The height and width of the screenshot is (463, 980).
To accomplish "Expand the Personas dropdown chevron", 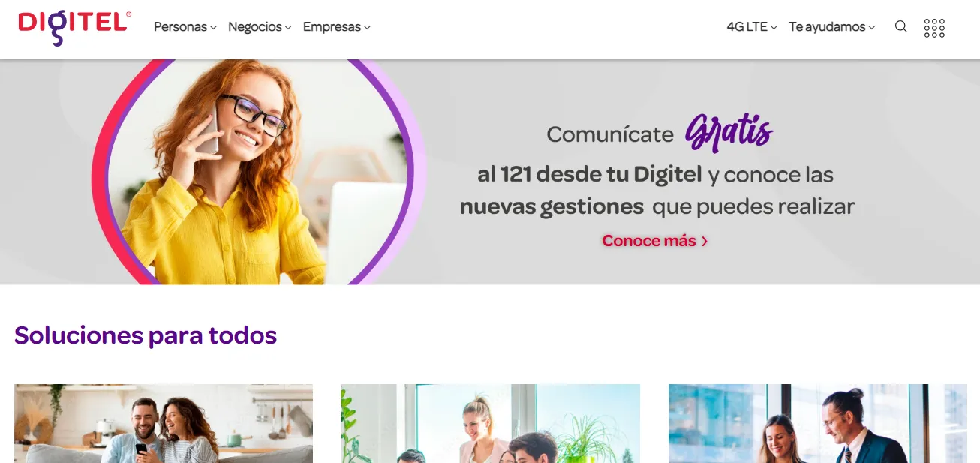I will (x=213, y=28).
